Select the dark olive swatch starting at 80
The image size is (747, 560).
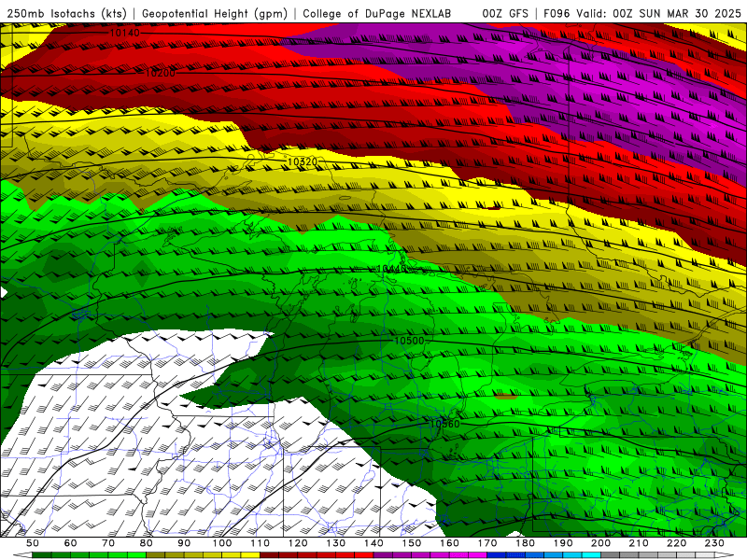[156, 555]
